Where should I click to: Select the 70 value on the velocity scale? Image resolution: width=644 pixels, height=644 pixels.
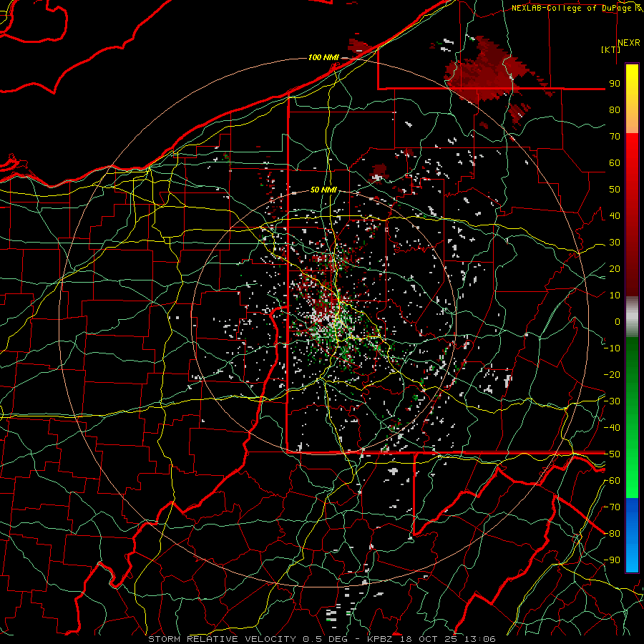(615, 137)
